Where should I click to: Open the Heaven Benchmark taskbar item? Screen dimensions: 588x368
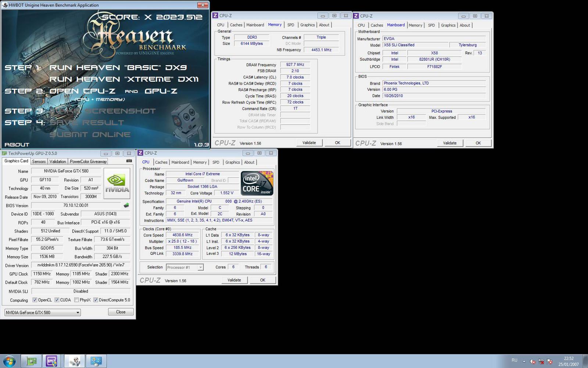tap(75, 361)
